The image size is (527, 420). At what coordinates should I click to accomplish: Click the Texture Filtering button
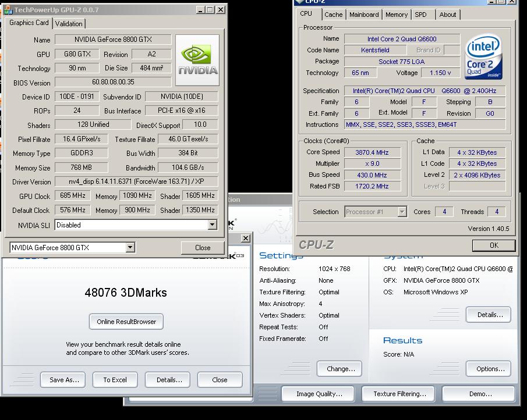coord(398,394)
